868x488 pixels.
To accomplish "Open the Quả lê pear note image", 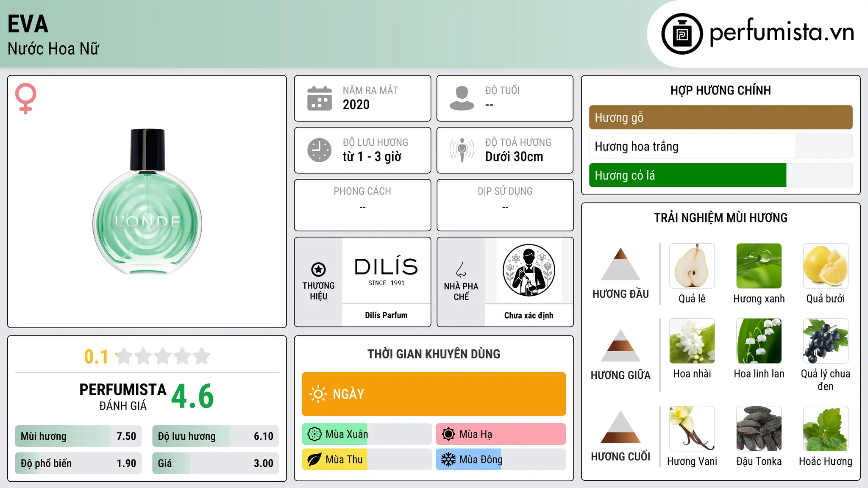I will click(692, 266).
